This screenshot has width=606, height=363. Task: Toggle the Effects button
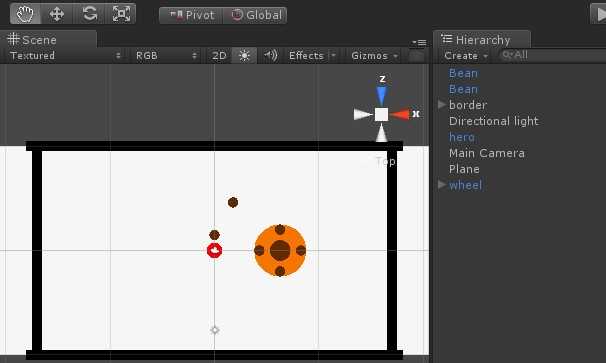306,56
